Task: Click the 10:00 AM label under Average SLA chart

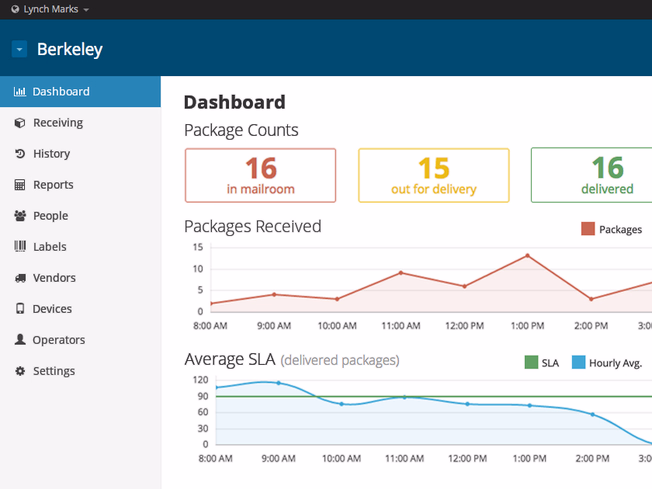Action: (341, 458)
